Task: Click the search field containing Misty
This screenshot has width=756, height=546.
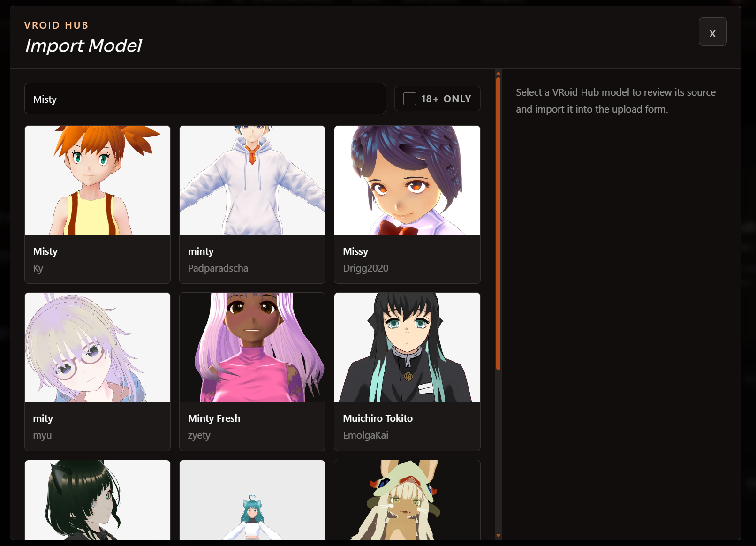Action: (205, 99)
